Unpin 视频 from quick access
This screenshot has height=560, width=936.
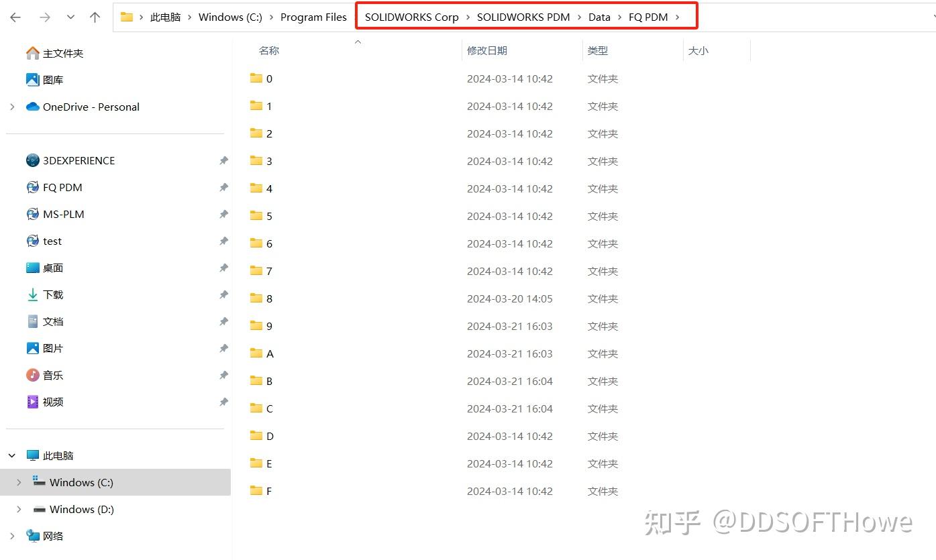(223, 402)
